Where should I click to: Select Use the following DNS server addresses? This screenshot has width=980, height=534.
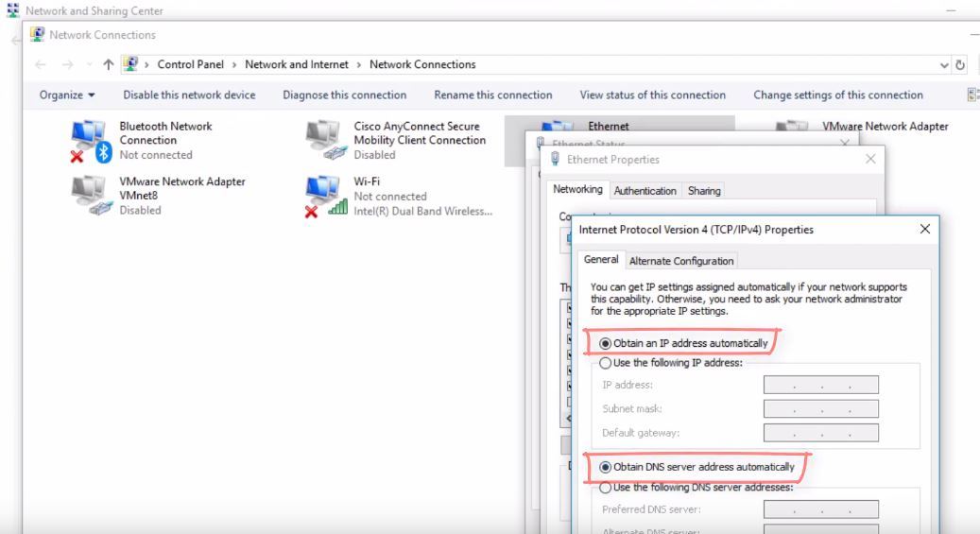tap(607, 487)
